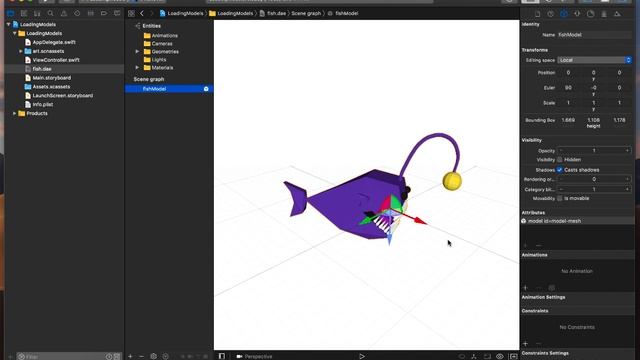Screen dimensions: 640x360
Task: Go back in editor history
Action: point(142,13)
